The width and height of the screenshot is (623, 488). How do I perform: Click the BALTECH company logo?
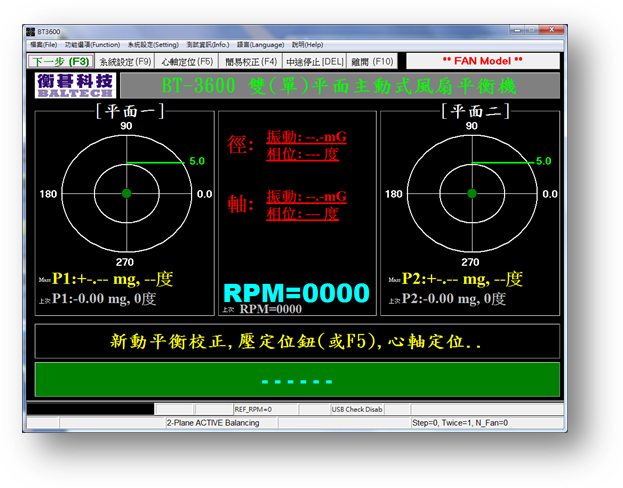[75, 85]
